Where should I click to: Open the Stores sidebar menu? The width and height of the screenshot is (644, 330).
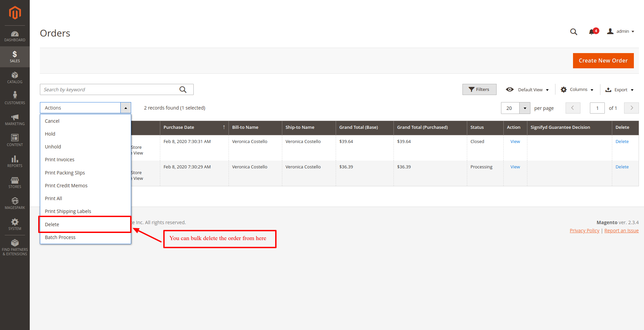(15, 183)
